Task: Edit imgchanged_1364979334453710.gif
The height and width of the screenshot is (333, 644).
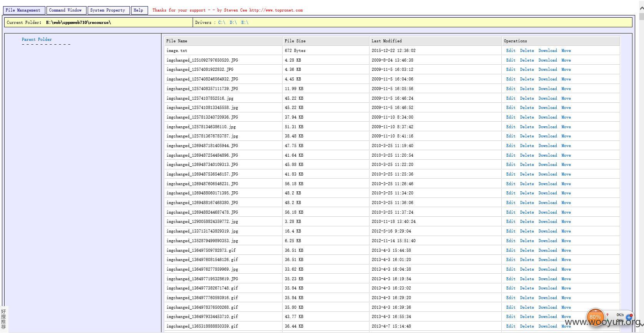Action: [x=511, y=316]
